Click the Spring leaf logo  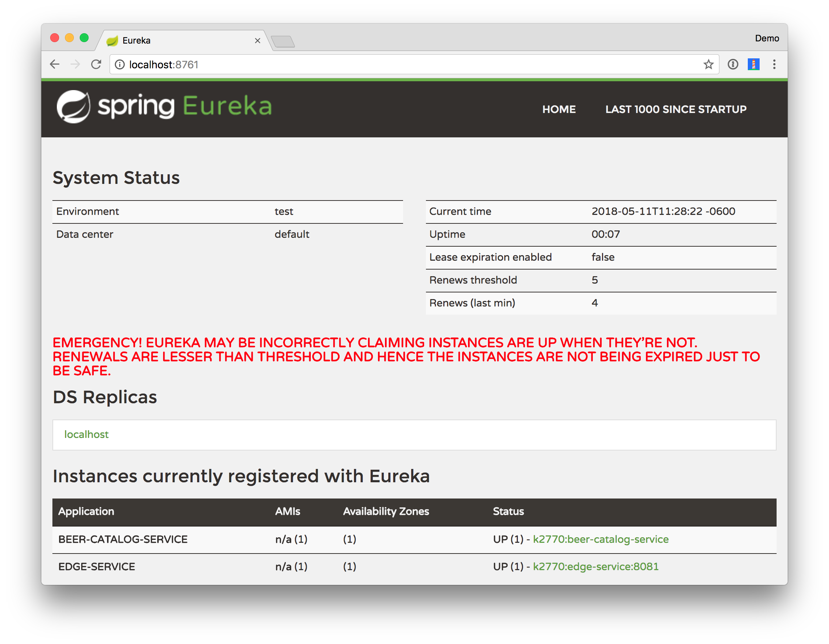[x=74, y=106]
